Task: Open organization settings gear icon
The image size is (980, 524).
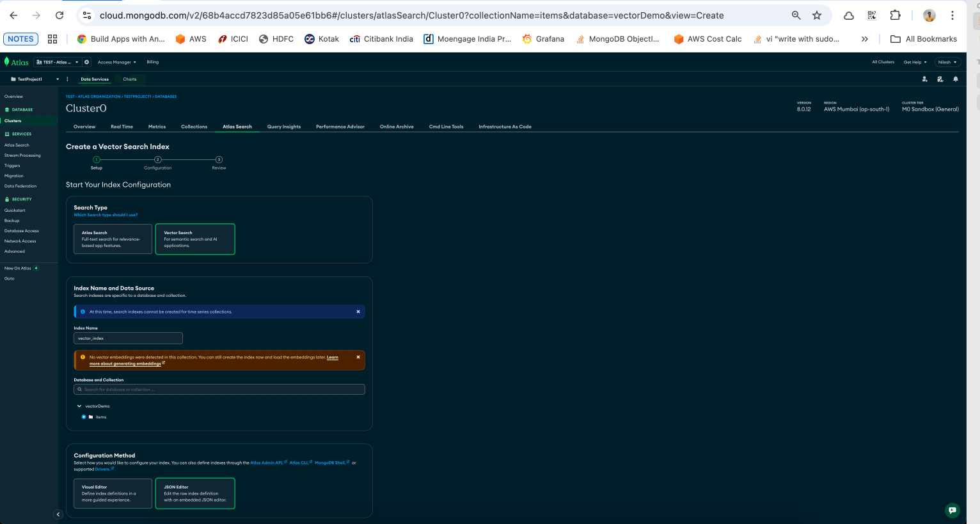Action: click(86, 62)
